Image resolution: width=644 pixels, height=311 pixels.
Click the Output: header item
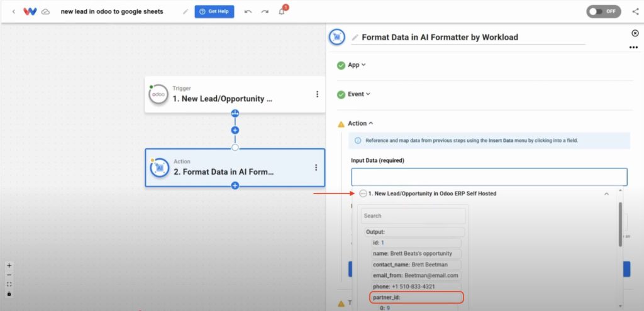[414, 232]
